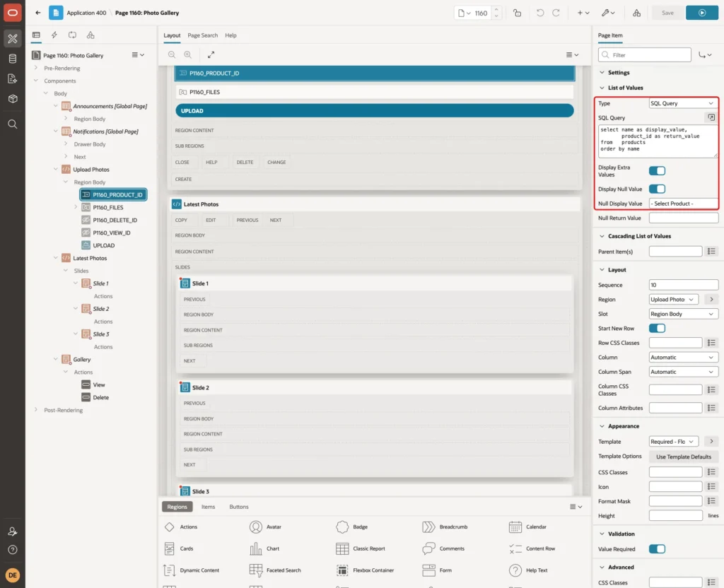
Task: Open Shared Components from the top toolbar
Action: (x=637, y=13)
